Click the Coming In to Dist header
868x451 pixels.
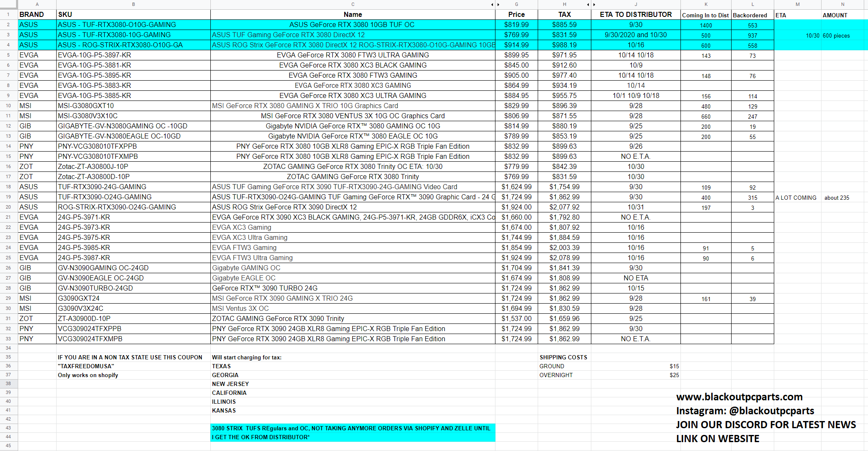706,15
